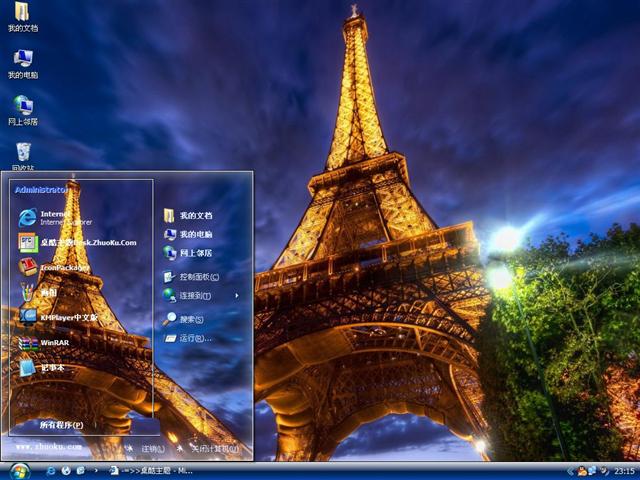Image resolution: width=640 pixels, height=480 pixels.
Task: Click the Administrator user name
Action: [41, 190]
